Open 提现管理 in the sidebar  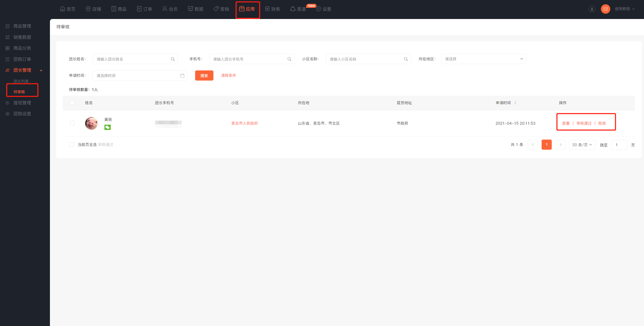point(22,103)
